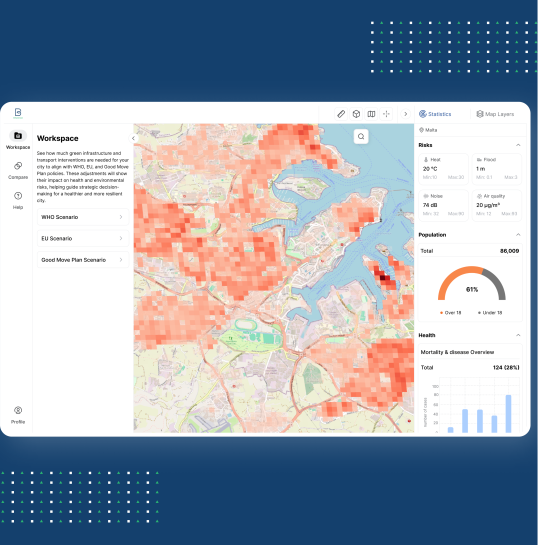Open the EU Scenario item
The width and height of the screenshot is (545, 545).
tap(83, 238)
